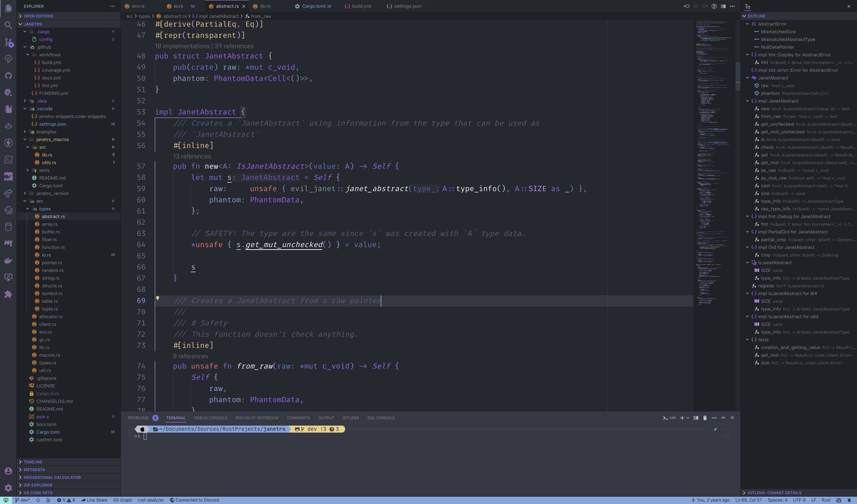Toggle Live Share in the status bar
This screenshot has width=857, height=504.
[94, 500]
